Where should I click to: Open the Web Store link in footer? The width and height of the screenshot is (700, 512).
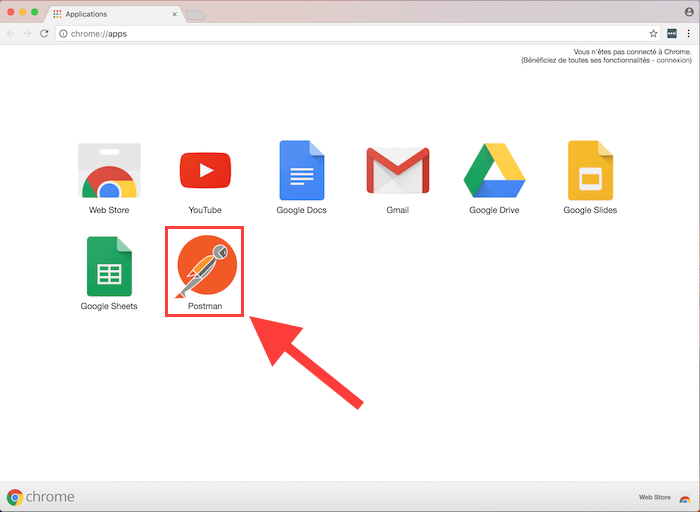pyautogui.click(x=654, y=497)
